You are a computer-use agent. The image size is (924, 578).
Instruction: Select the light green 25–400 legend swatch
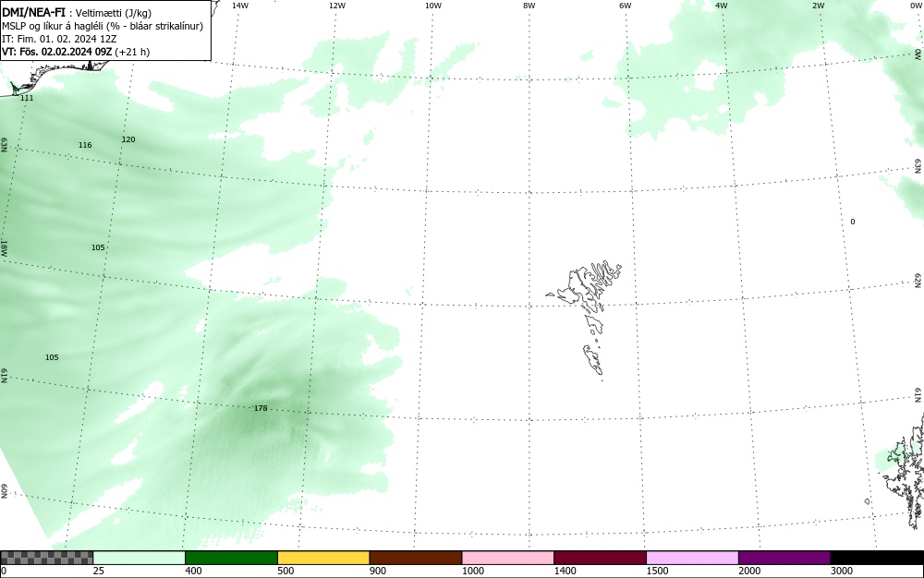pos(140,558)
